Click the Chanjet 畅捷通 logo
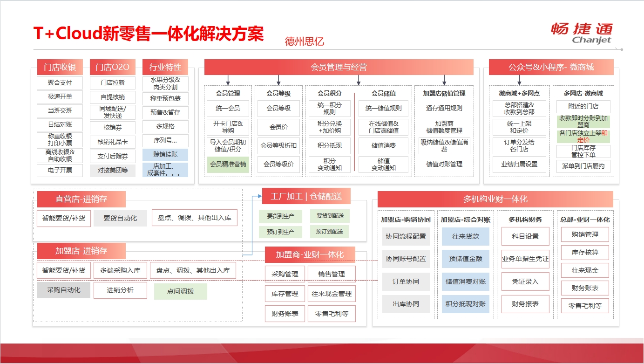 pyautogui.click(x=581, y=33)
